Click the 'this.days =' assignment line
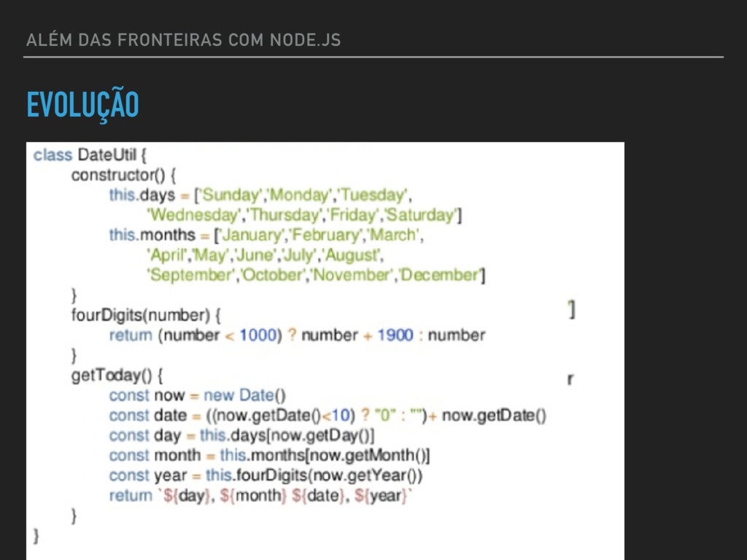Viewport: 747px width, 560px height. point(260,195)
